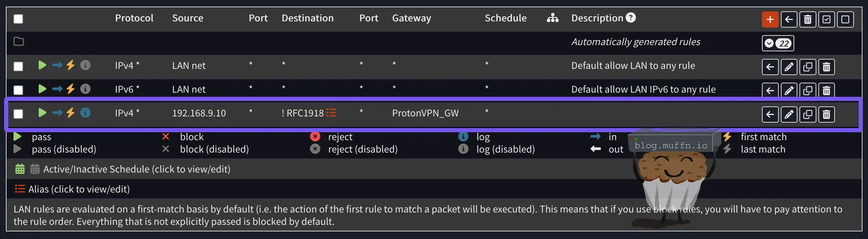Delete the ProtonVPN_GW rule via trash icon
Screen dimensions: 868x239
(x=826, y=114)
